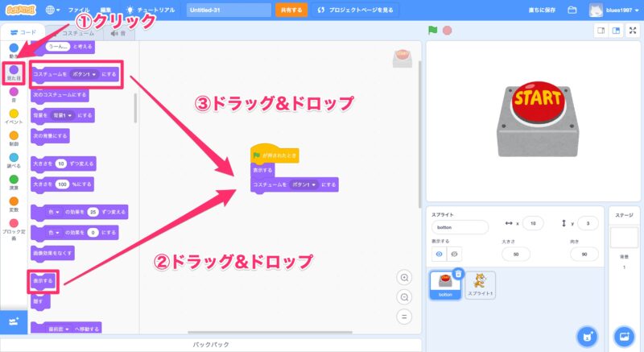This screenshot has width=644, height=352.
Task: Click the green flag to run
Action: pos(433,31)
